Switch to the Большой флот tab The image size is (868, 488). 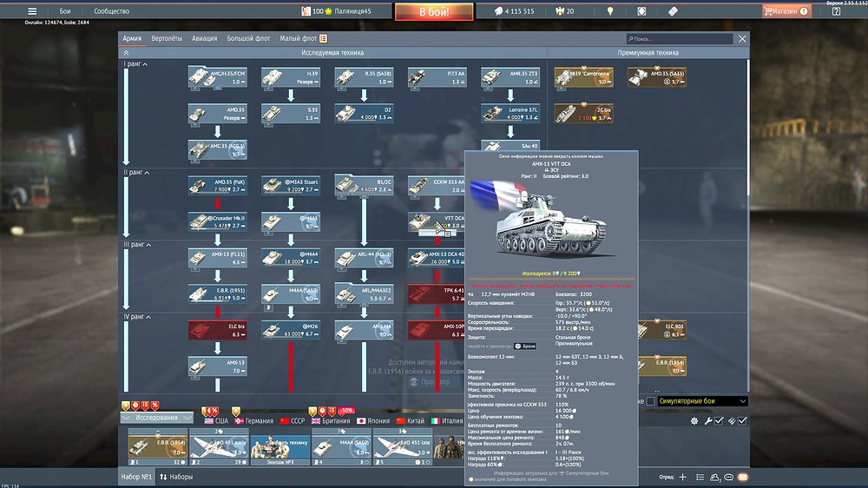(x=248, y=38)
